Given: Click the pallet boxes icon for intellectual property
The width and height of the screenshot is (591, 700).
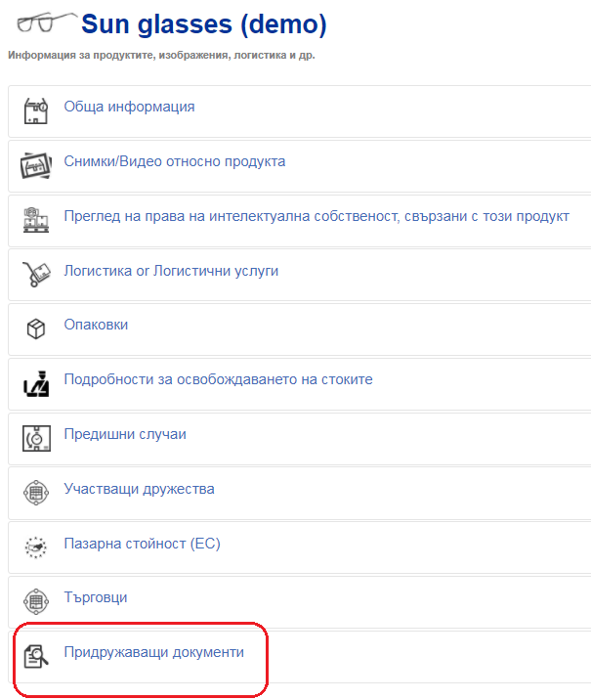Looking at the screenshot, I should 36,220.
